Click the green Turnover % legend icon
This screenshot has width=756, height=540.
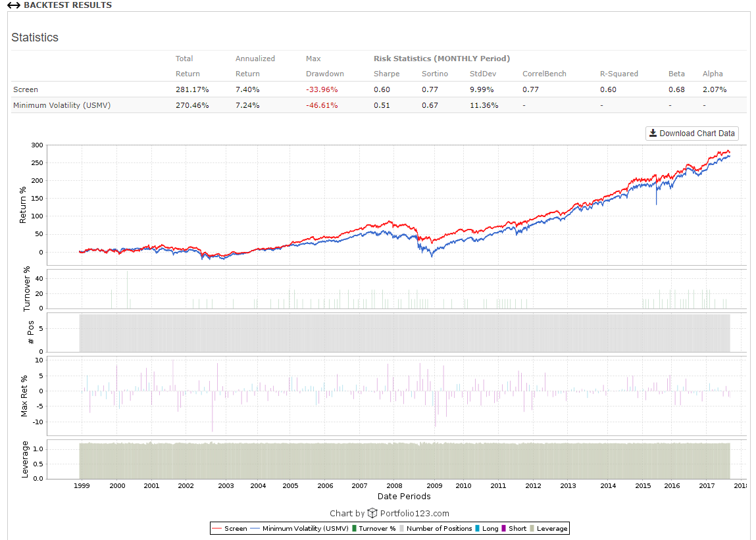pos(355,528)
